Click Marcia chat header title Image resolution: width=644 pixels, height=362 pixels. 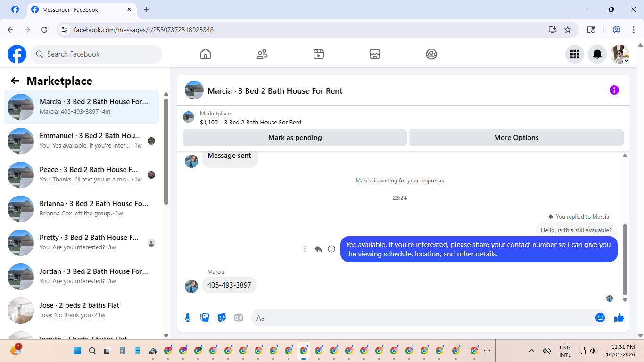pyautogui.click(x=275, y=90)
